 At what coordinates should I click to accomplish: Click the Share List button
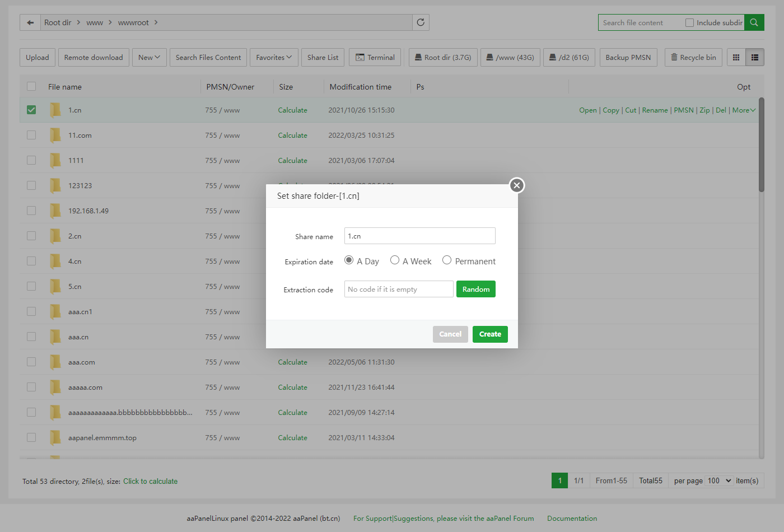point(323,57)
